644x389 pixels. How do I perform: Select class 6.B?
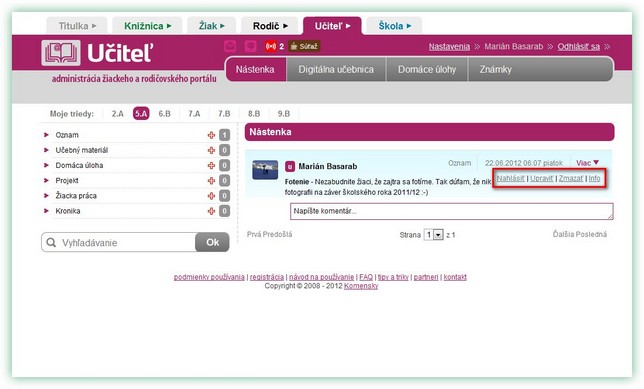[x=164, y=114]
